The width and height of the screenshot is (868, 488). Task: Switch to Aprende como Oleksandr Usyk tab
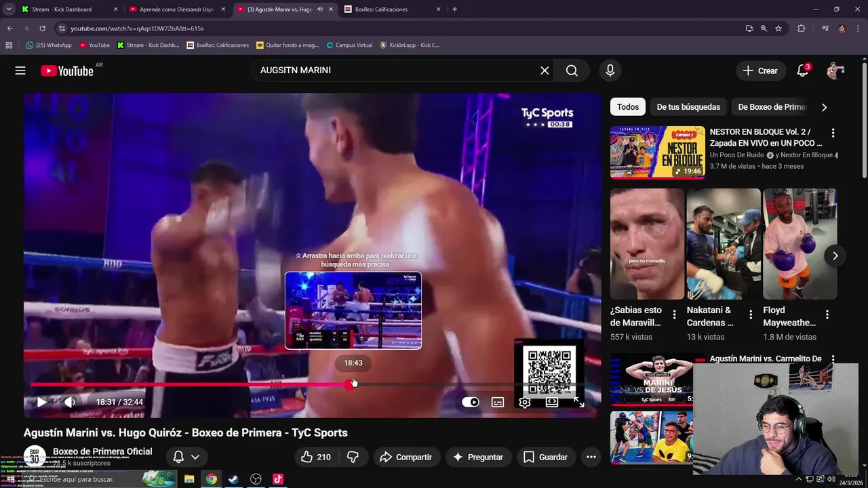coord(178,9)
